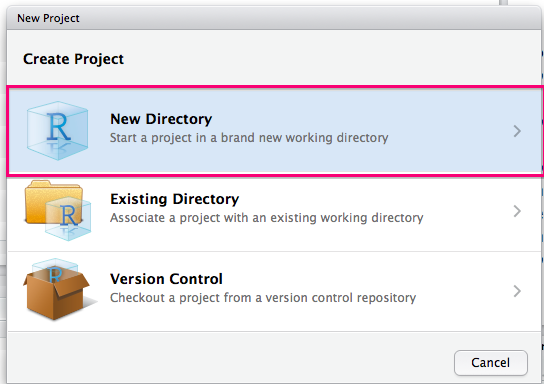
Task: Choose the Existing Directory title text
Action: coord(175,199)
